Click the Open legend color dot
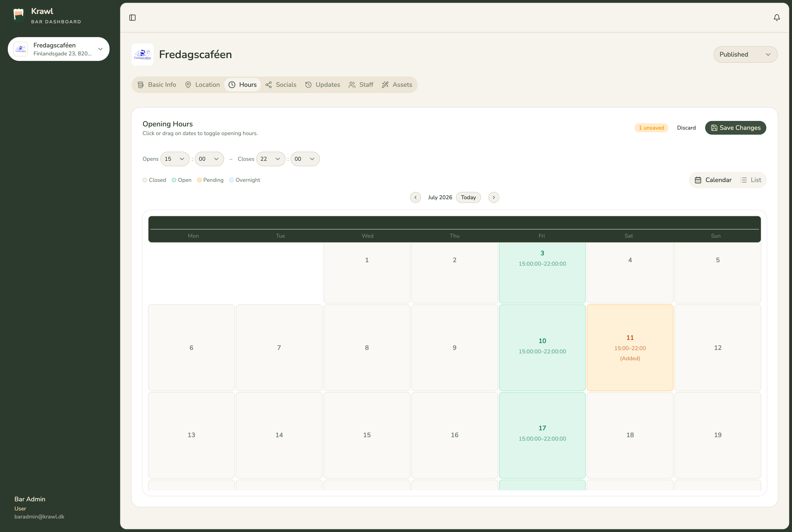This screenshot has width=792, height=532. click(x=174, y=180)
